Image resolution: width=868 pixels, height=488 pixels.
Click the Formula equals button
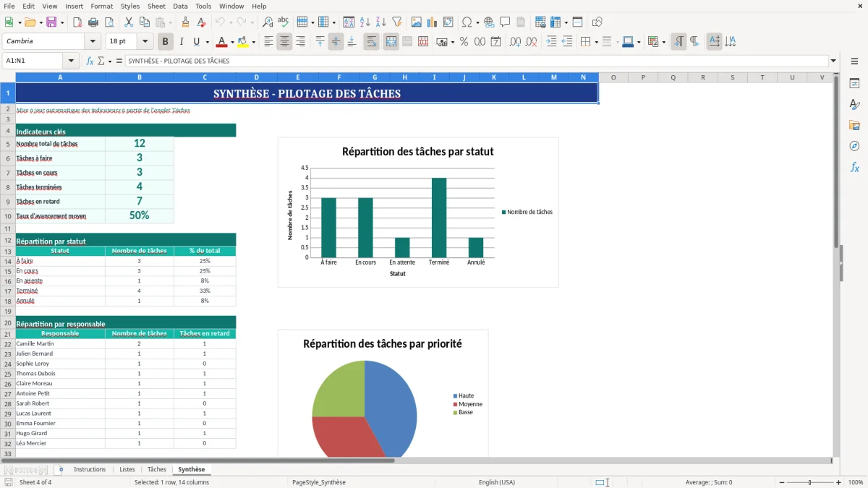pyautogui.click(x=119, y=61)
